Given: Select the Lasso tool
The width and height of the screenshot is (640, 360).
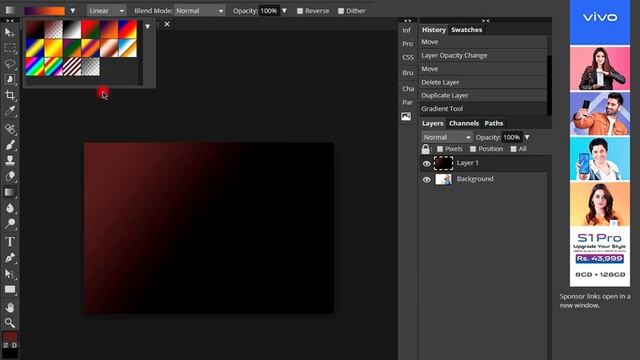Looking at the screenshot, I should 9,64.
